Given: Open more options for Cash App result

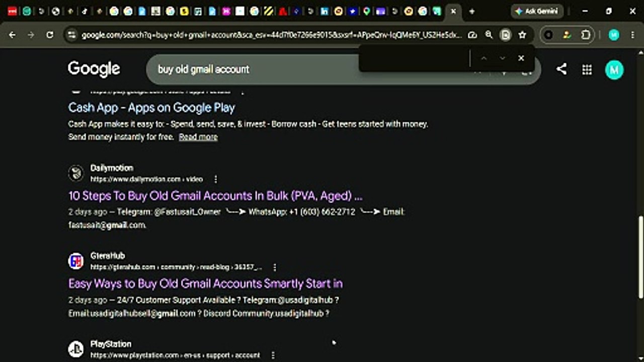Looking at the screenshot, I should click(x=243, y=92).
